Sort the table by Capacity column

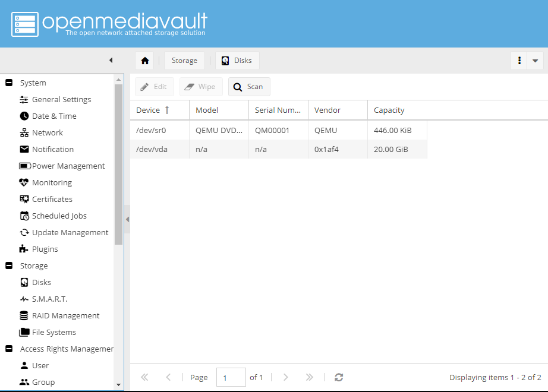coord(389,110)
